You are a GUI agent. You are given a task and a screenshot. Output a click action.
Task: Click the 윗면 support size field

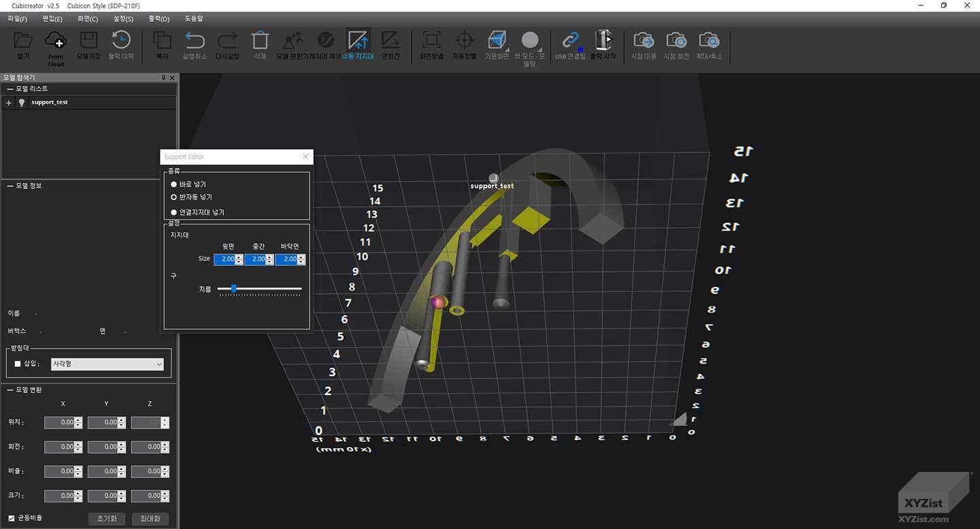click(225, 260)
